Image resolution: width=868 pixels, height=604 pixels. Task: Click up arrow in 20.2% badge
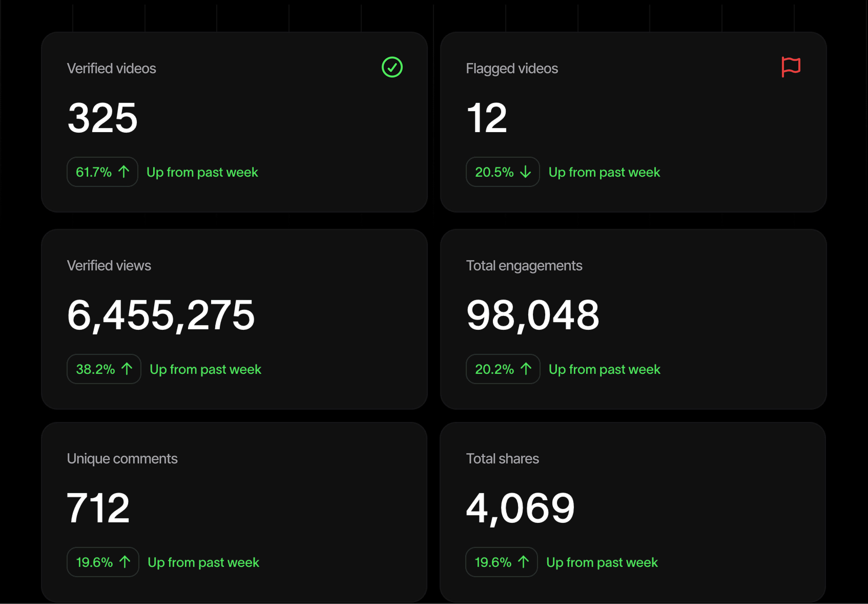526,369
